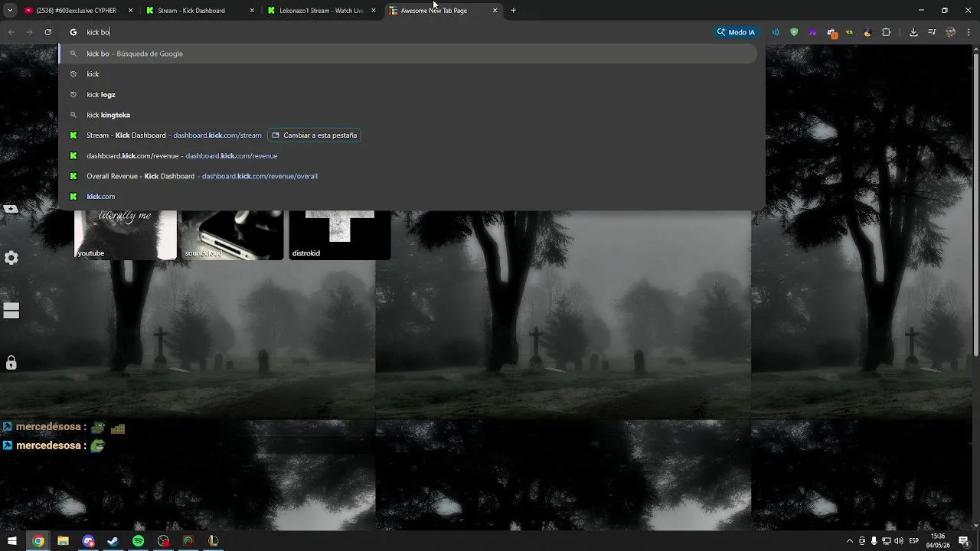Click the ESP language indicator
980x551 pixels.
pyautogui.click(x=913, y=541)
